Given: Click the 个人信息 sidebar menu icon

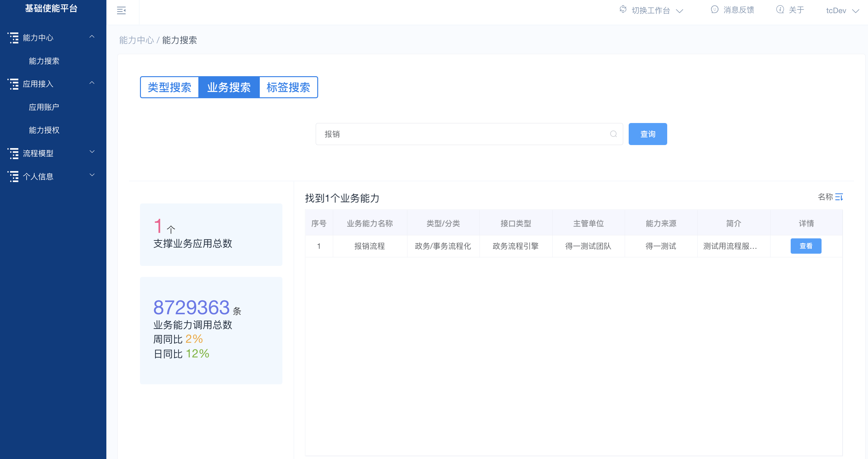Looking at the screenshot, I should click(13, 176).
